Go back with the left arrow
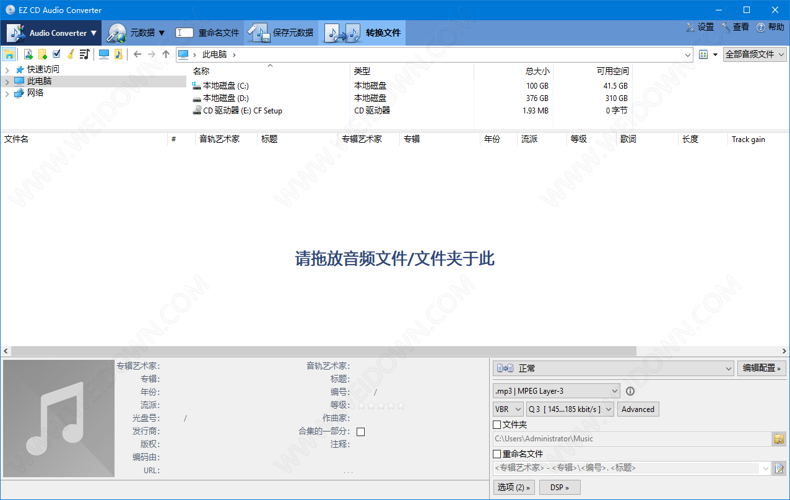Viewport: 790px width, 500px height. point(137,54)
